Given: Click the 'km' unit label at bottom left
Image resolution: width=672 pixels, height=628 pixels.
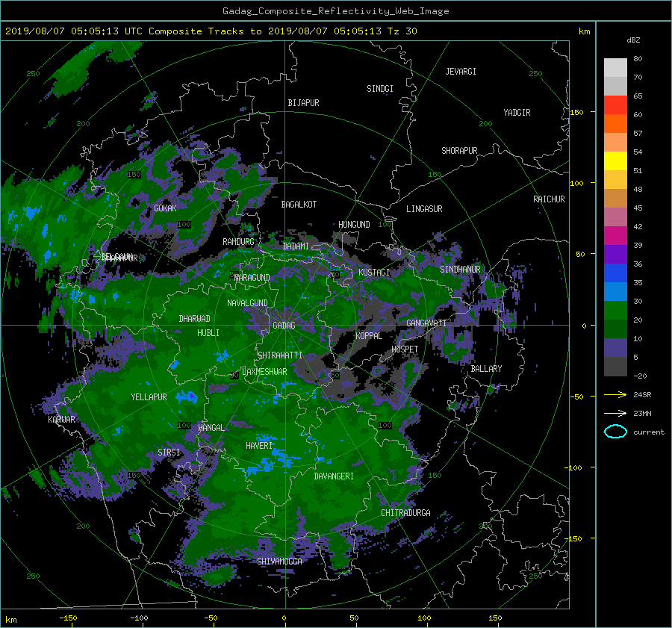Looking at the screenshot, I should [x=10, y=620].
